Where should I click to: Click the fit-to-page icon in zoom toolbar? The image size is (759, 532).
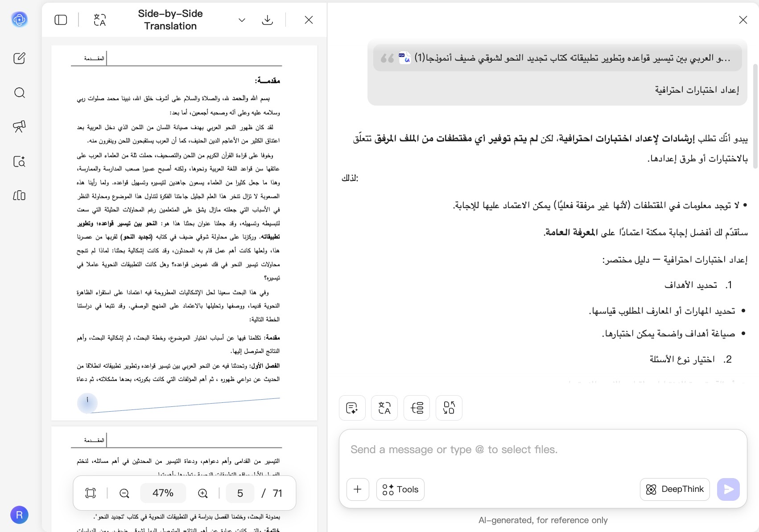[91, 493]
